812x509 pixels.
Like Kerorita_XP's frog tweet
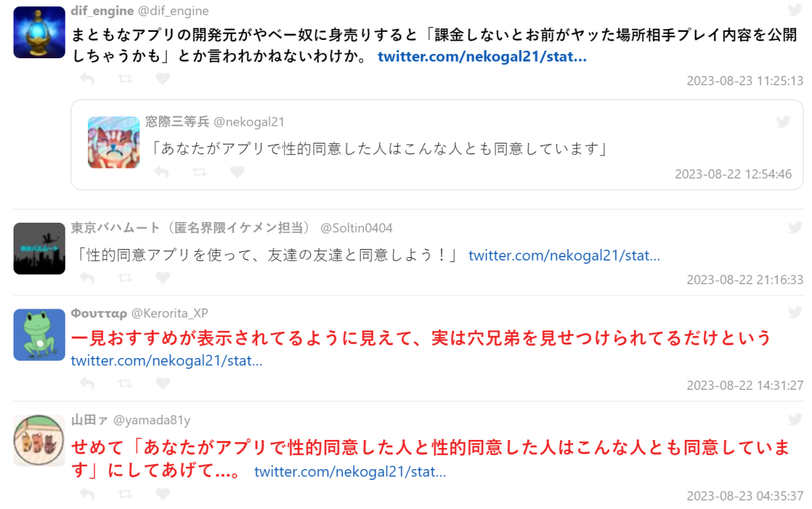point(162,383)
